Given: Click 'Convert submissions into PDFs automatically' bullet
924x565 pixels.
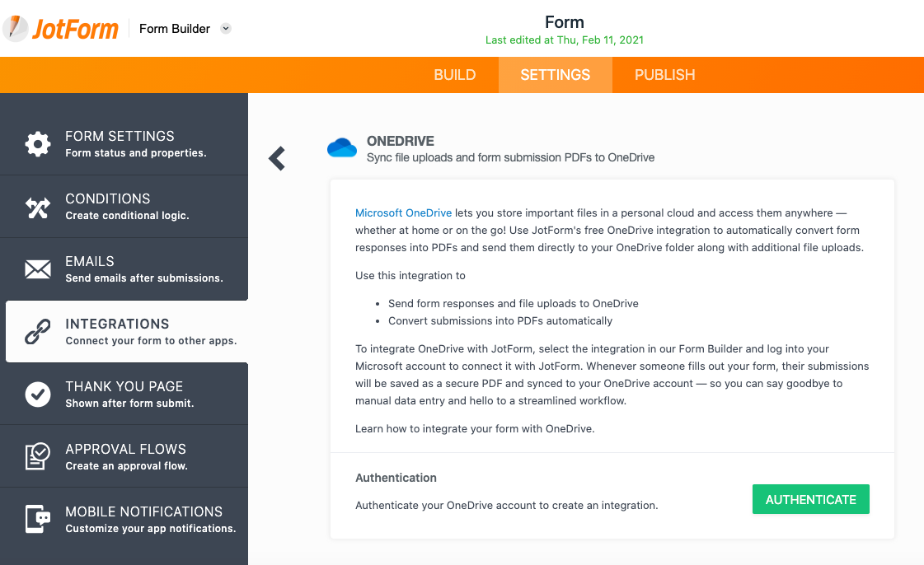Looking at the screenshot, I should tap(500, 320).
